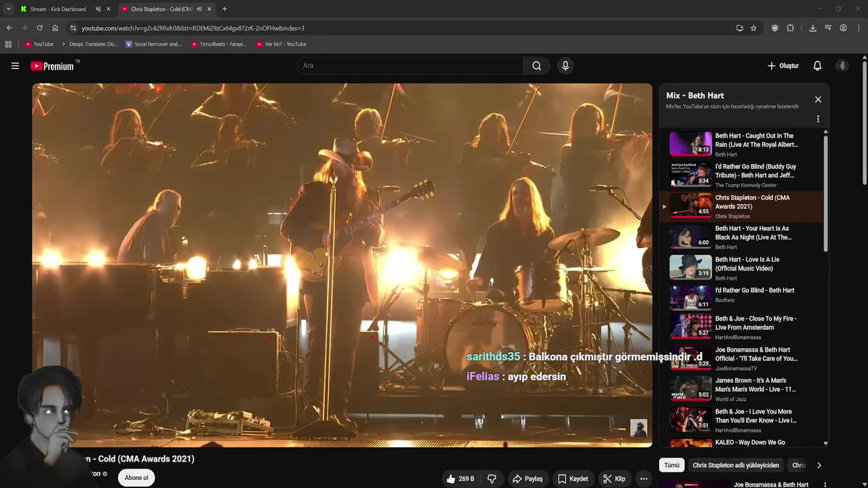Unmute the Kick Dashboard tab speaker icon
868x488 pixels.
coord(98,9)
